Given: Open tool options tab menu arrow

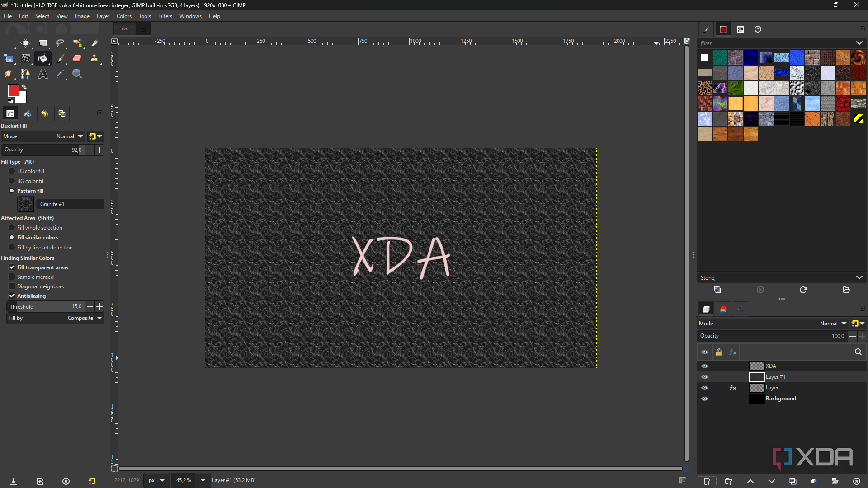Looking at the screenshot, I should pos(100,113).
